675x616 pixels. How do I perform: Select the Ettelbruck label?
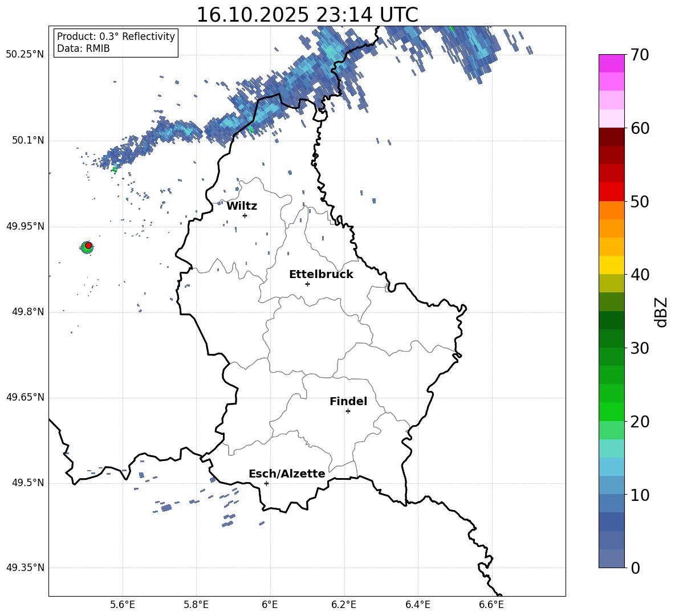[x=321, y=275]
